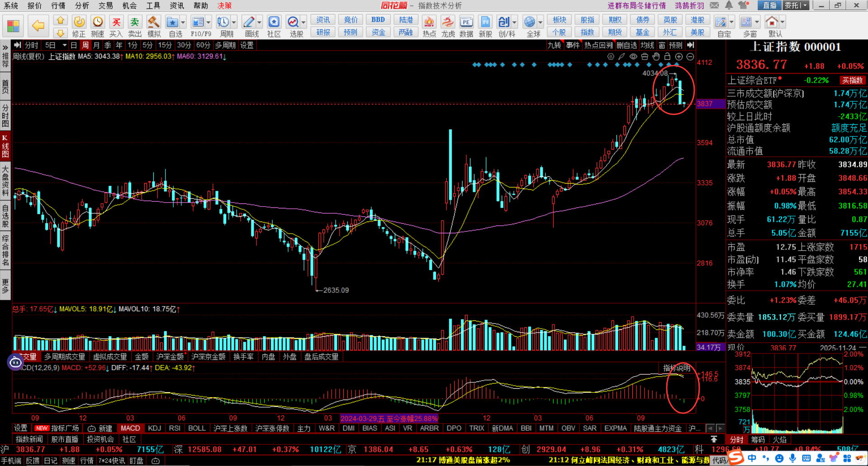Image resolution: width=868 pixels, height=466 pixels.
Task: Expand the 选股 dropdown arrow
Action: click(x=303, y=22)
